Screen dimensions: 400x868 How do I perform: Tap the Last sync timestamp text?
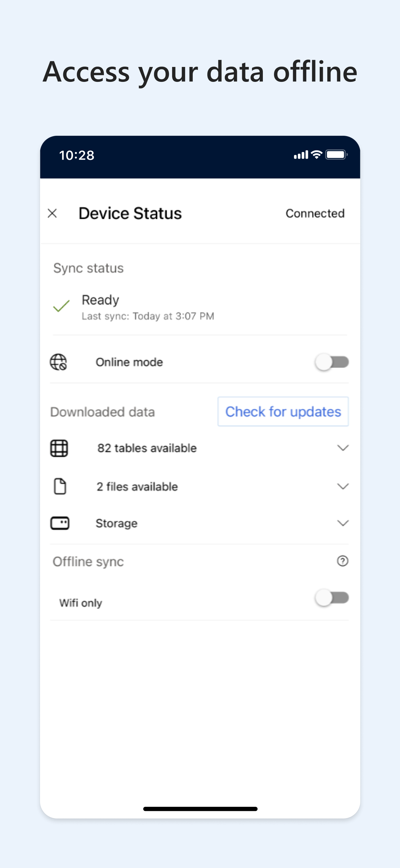[148, 316]
